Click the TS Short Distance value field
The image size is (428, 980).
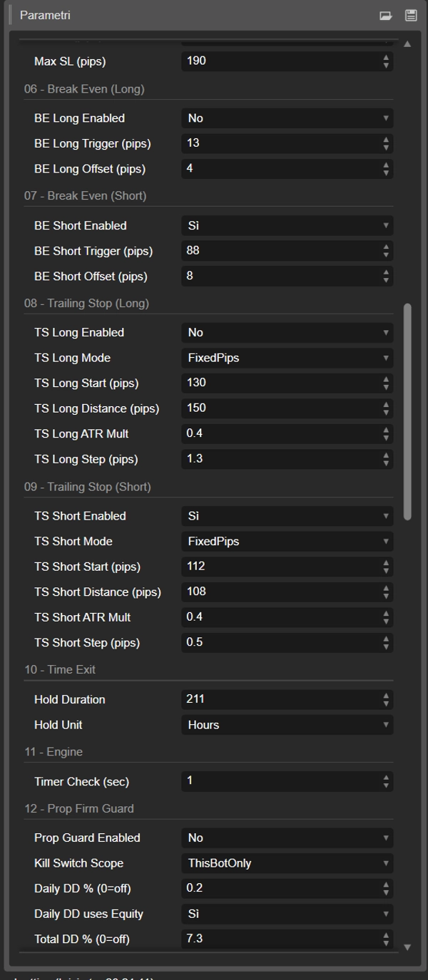tap(280, 592)
